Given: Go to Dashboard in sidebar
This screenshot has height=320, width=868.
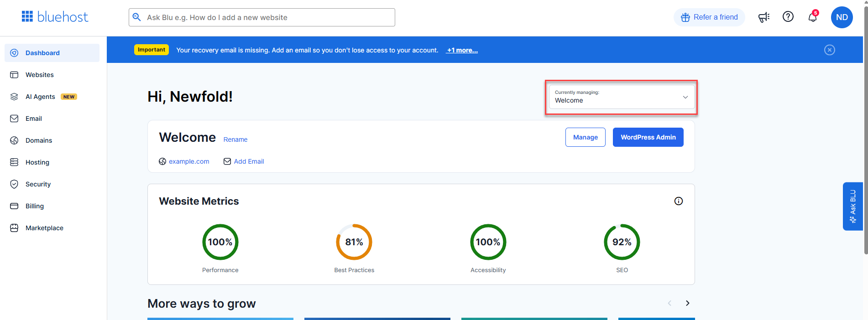Looking at the screenshot, I should point(52,53).
